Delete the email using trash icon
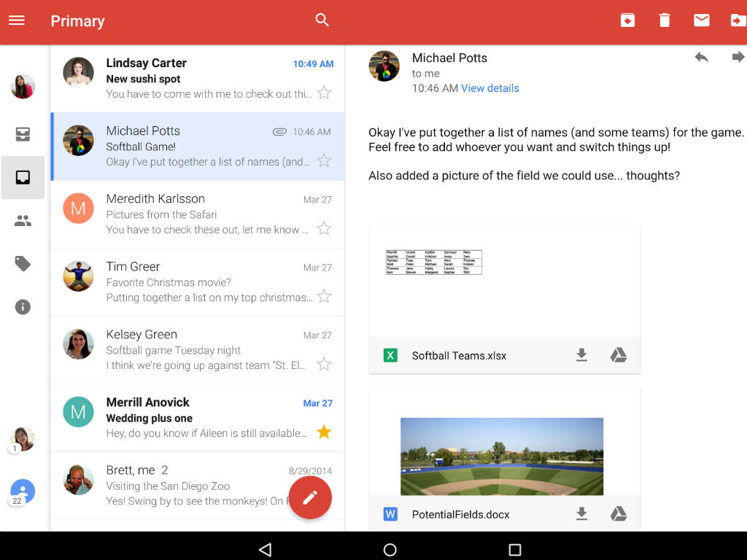The width and height of the screenshot is (747, 560). click(x=665, y=20)
